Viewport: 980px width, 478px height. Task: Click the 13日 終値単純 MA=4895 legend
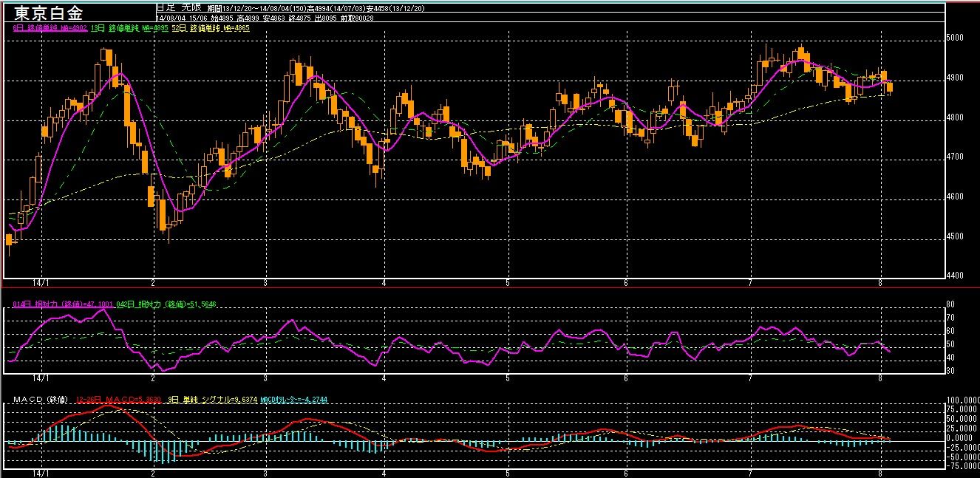[x=130, y=28]
